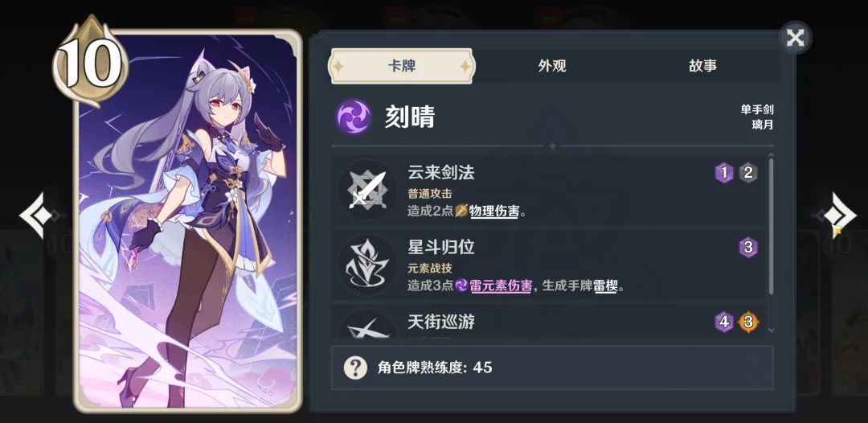Open the 雷元素伤害 keyword link
Viewport: 868px width, 423px height.
(x=501, y=285)
